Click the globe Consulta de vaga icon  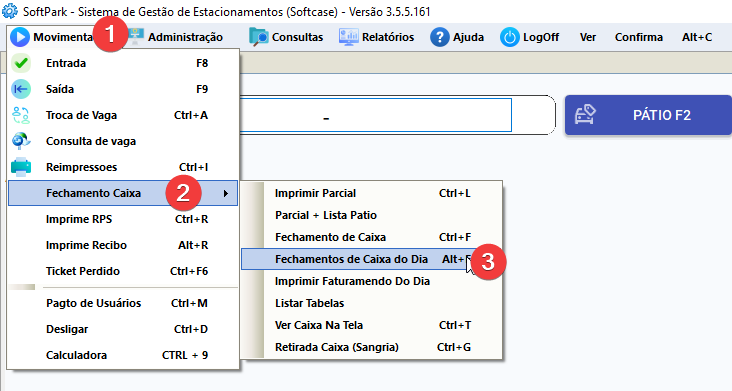pyautogui.click(x=21, y=141)
